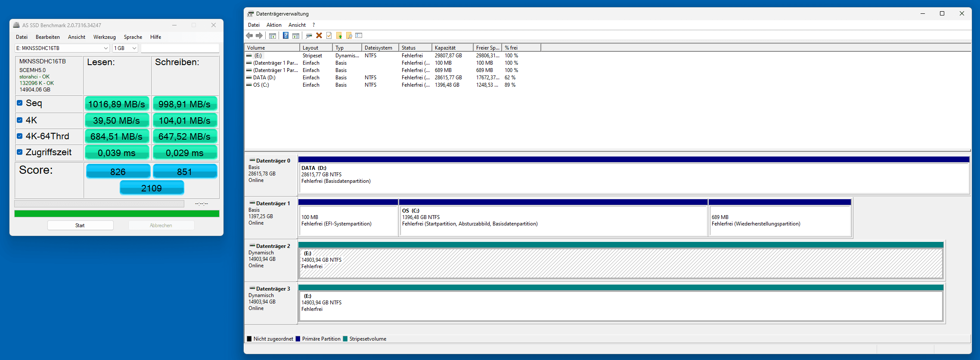Click the Datenträger 2 disk icon

252,246
